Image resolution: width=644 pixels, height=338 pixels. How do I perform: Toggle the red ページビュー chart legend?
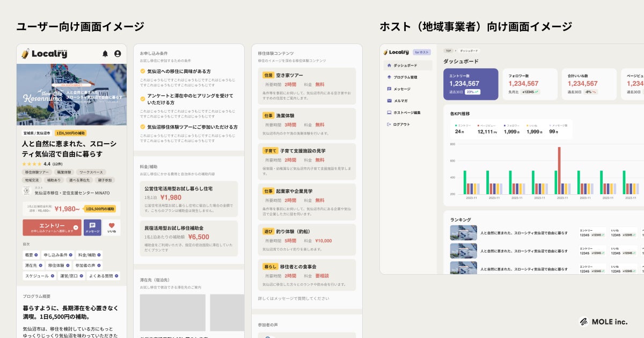(487, 126)
